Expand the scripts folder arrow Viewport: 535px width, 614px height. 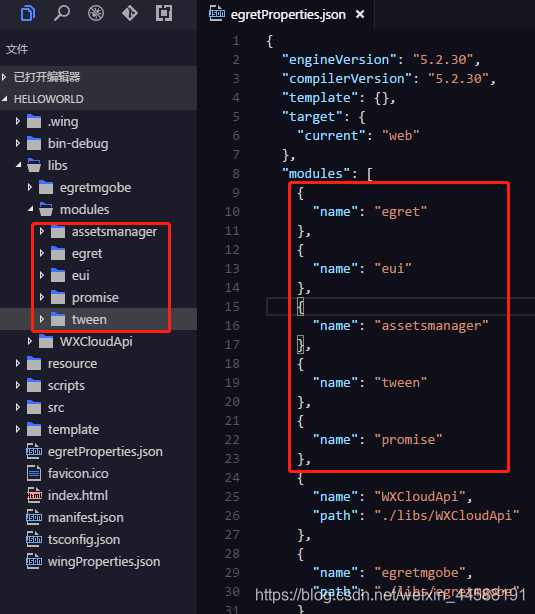tap(18, 385)
